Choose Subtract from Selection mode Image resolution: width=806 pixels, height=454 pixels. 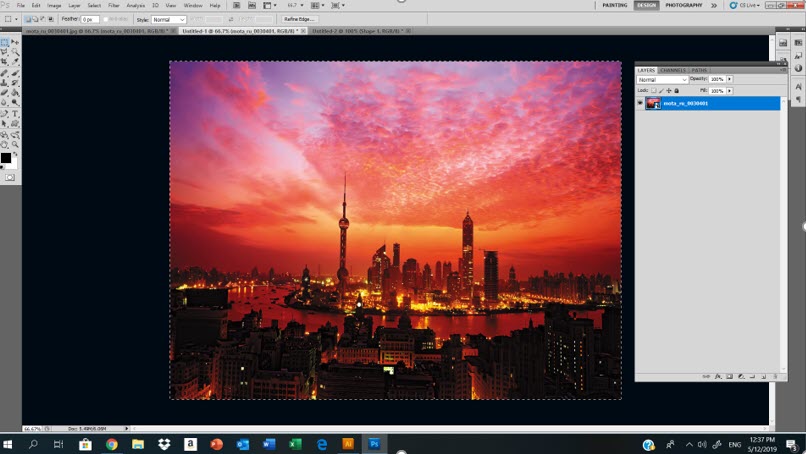(x=43, y=20)
